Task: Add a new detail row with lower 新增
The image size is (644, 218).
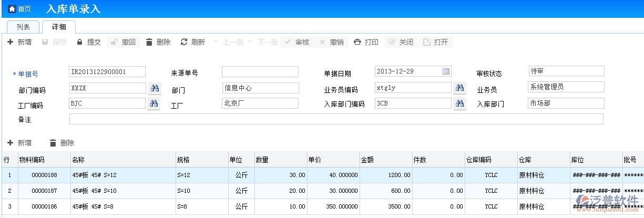Action: (19, 143)
